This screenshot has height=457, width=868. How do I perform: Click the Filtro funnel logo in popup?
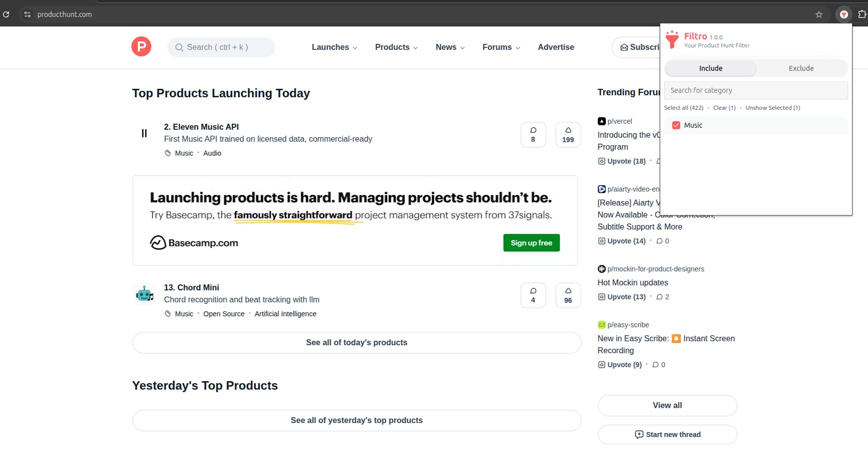pyautogui.click(x=672, y=39)
